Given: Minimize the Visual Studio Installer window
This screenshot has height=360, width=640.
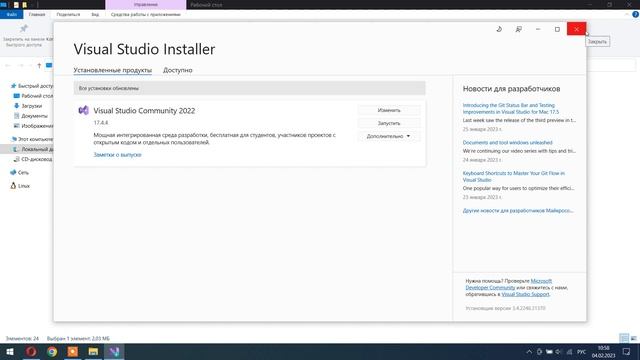Looking at the screenshot, I should click(538, 29).
